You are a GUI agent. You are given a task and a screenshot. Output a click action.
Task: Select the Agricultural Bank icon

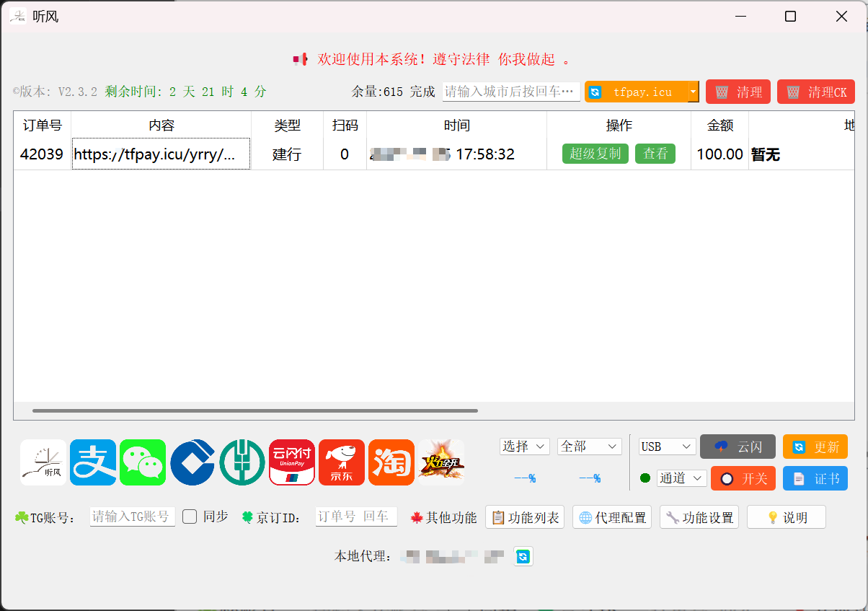[242, 462]
